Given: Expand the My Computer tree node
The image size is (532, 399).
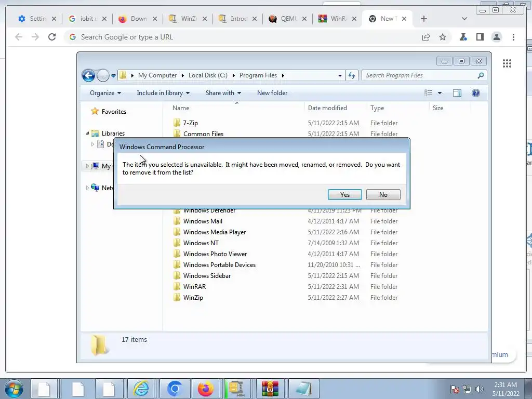Looking at the screenshot, I should (x=87, y=166).
